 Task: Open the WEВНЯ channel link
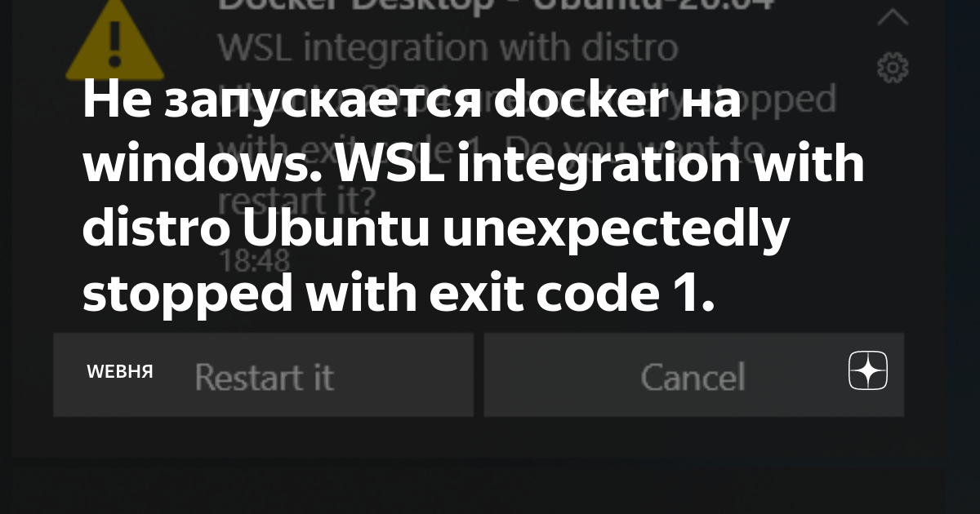[x=119, y=372]
